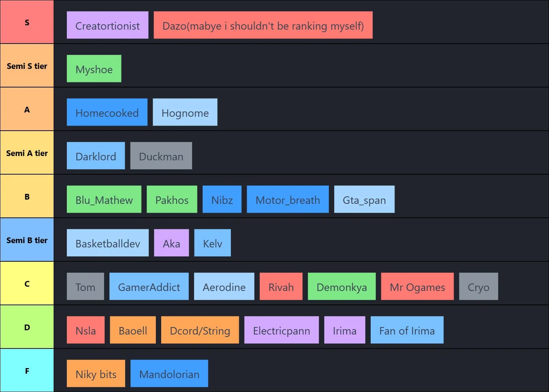Viewport: 549px width, 392px height.
Task: Click the purple Aka item
Action: (171, 243)
